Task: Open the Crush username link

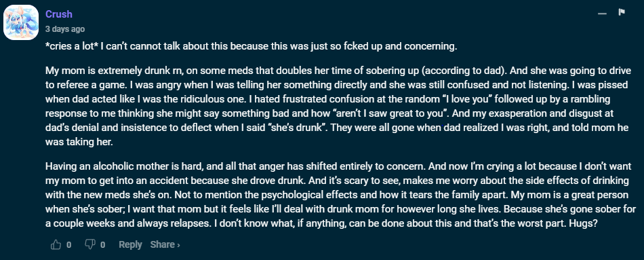Action: (x=59, y=14)
